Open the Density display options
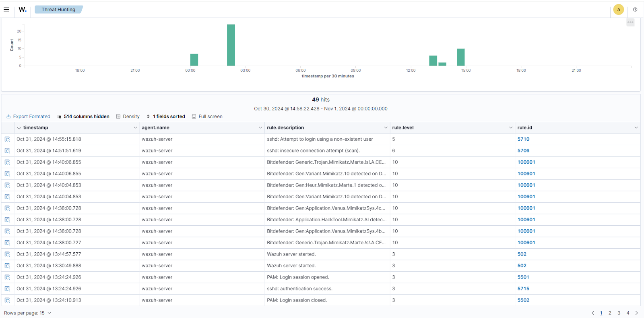The image size is (644, 318). coord(128,116)
